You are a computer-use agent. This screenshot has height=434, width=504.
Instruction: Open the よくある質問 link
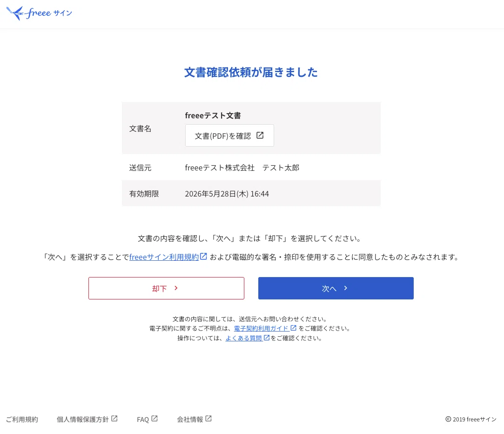[244, 338]
